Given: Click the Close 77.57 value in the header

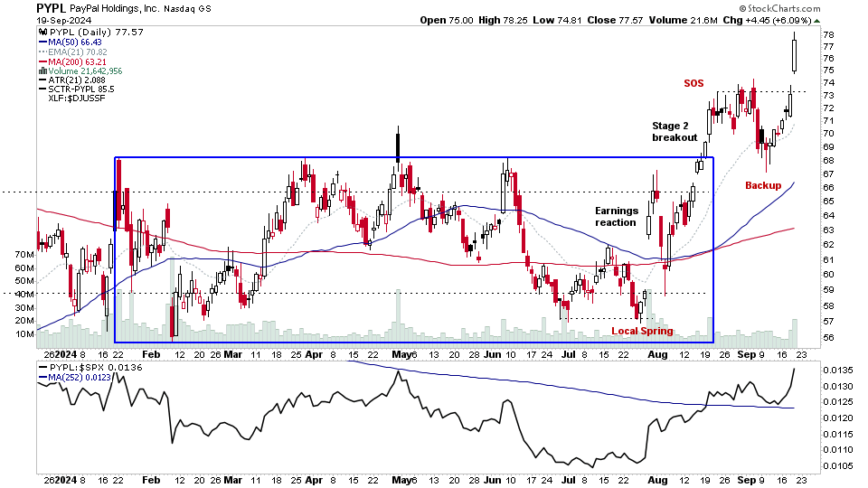Looking at the screenshot, I should tap(615, 21).
